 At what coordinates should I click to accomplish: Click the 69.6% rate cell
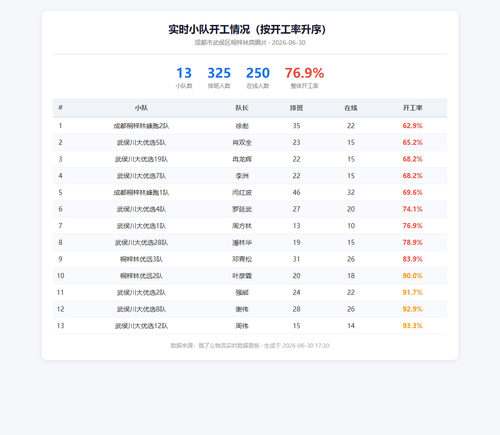pos(412,192)
